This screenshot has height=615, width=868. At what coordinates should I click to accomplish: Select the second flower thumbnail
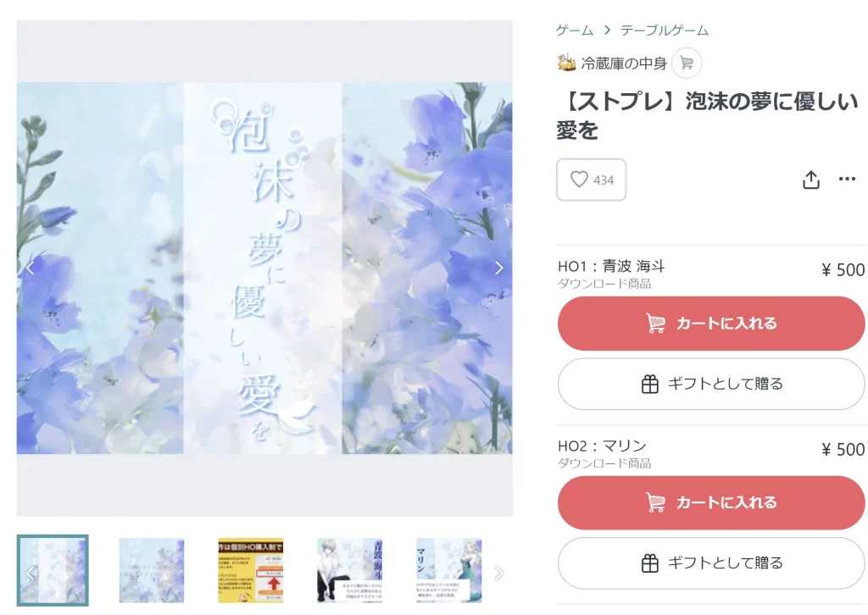[x=152, y=570]
